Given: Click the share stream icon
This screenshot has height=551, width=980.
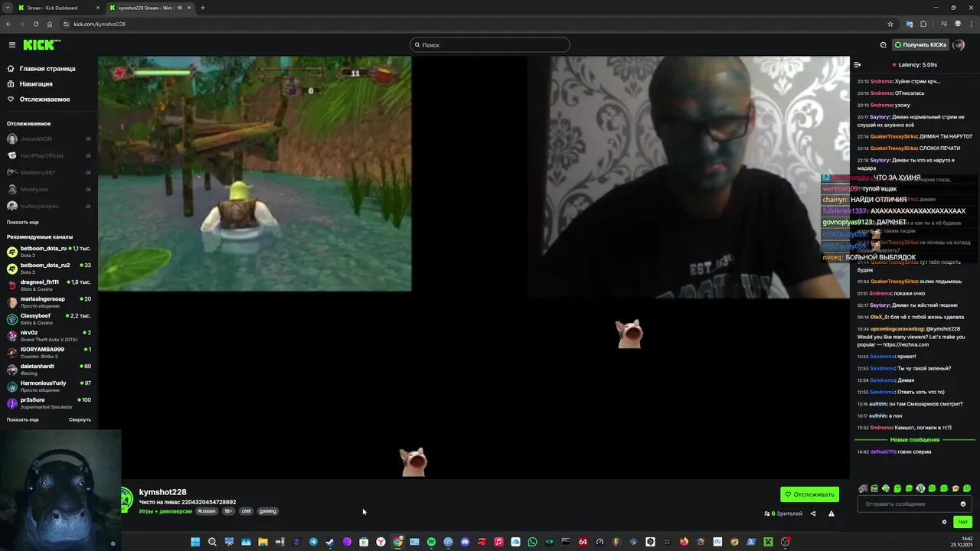Looking at the screenshot, I should click(813, 514).
